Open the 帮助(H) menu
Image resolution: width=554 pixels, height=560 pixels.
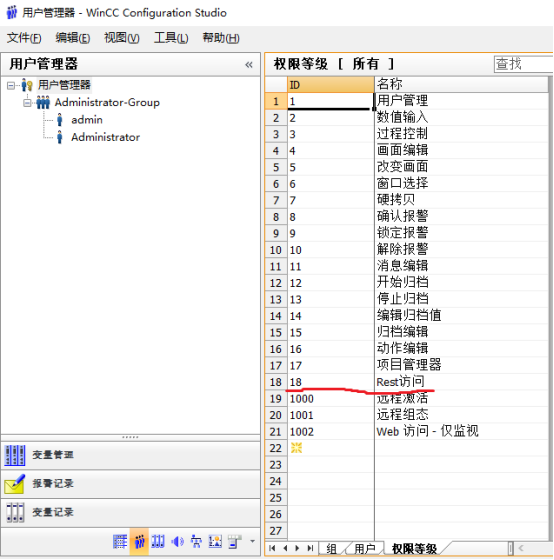tap(221, 38)
